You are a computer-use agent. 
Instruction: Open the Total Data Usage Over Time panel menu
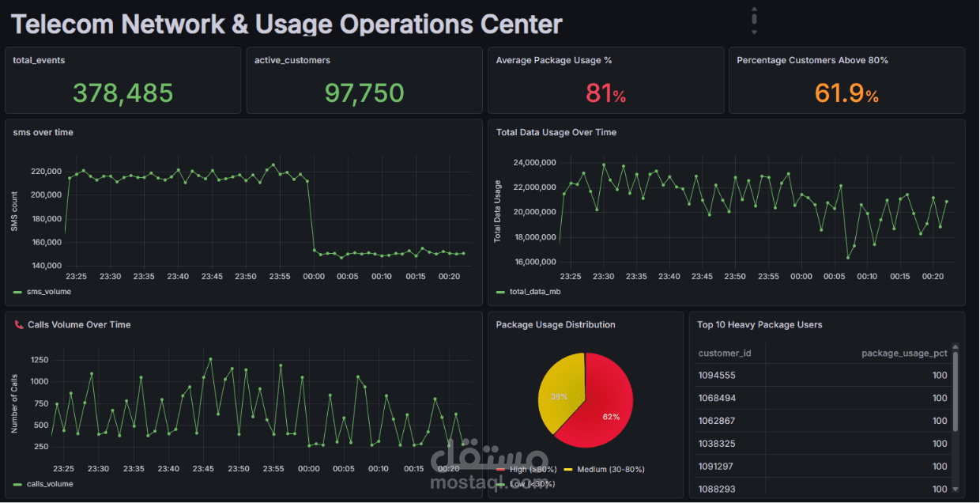pyautogui.click(x=556, y=133)
